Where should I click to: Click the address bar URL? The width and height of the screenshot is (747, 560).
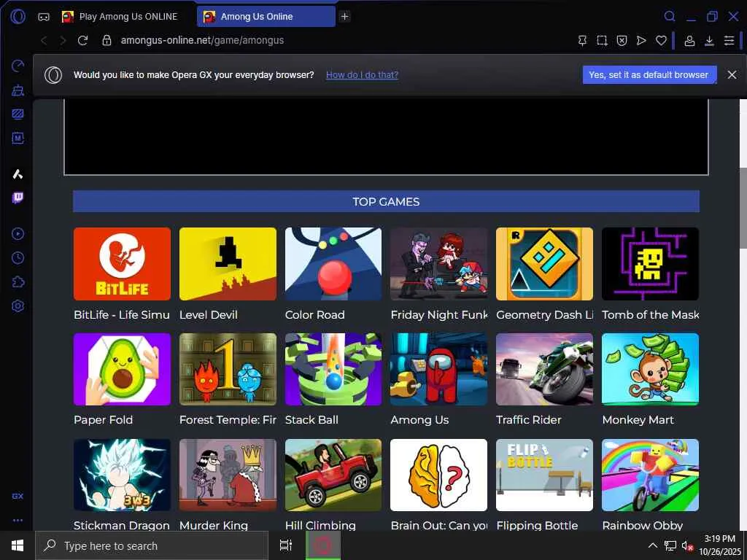(202, 41)
